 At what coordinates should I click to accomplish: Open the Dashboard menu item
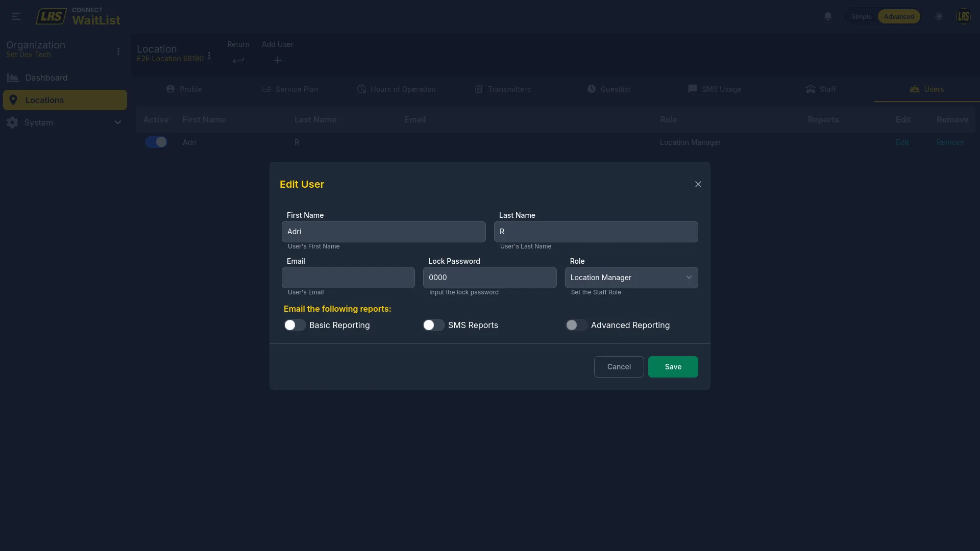point(65,78)
